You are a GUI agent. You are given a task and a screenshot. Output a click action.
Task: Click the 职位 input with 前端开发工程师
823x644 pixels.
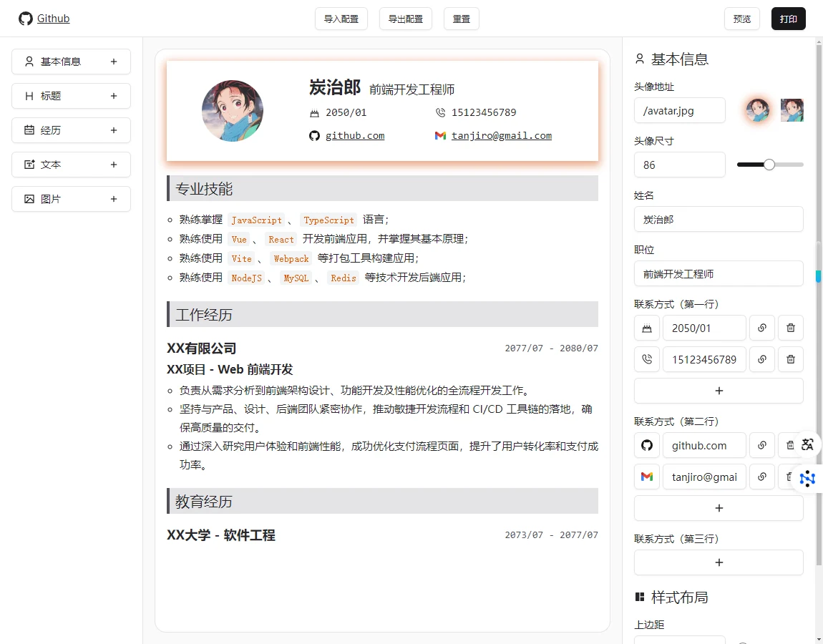(719, 274)
